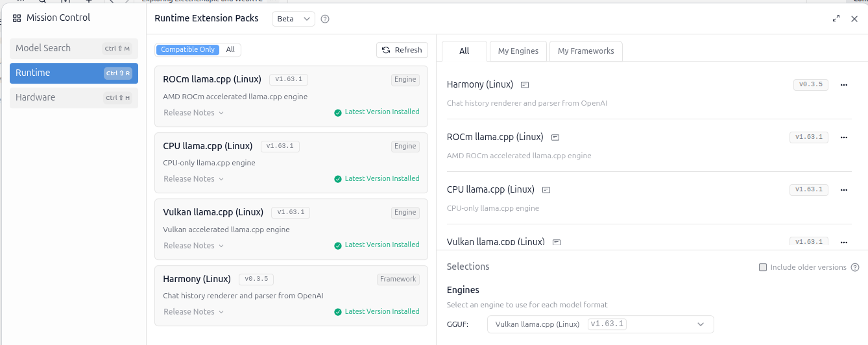
Task: Click green check icon on Harmony card
Action: [338, 312]
